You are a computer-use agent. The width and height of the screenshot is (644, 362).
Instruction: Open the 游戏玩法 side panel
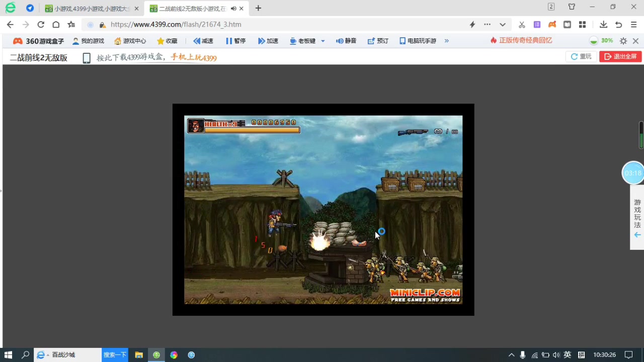pyautogui.click(x=637, y=217)
